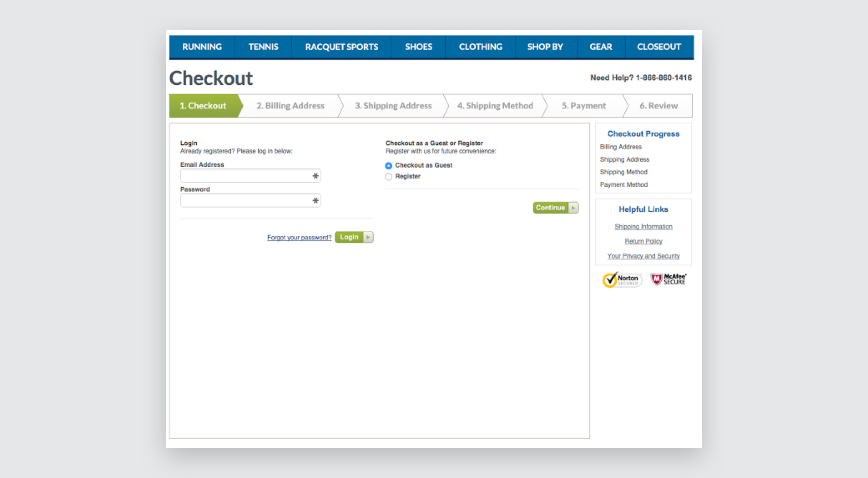
Task: Click the Checkout as Guest radio indicator
Action: click(389, 165)
